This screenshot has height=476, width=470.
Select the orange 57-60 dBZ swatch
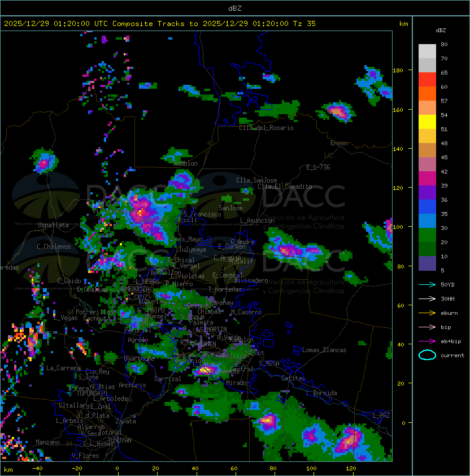(x=427, y=94)
